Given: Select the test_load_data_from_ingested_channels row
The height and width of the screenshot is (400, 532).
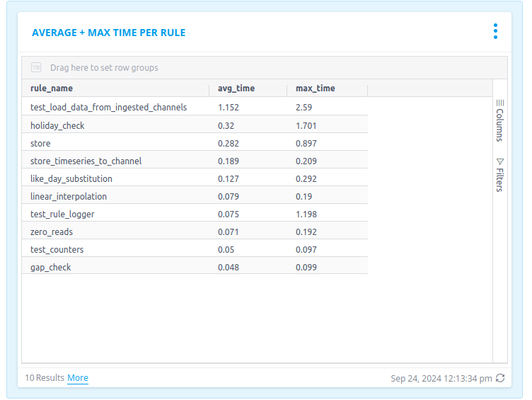Looking at the screenshot, I should click(x=109, y=108).
